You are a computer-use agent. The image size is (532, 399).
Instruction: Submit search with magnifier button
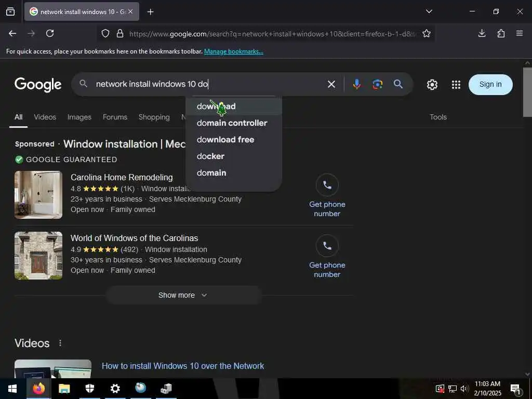pos(398,84)
